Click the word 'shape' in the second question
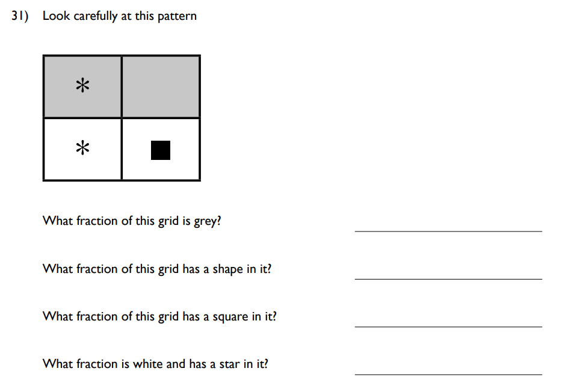Image resolution: width=580 pixels, height=392 pixels. (227, 269)
